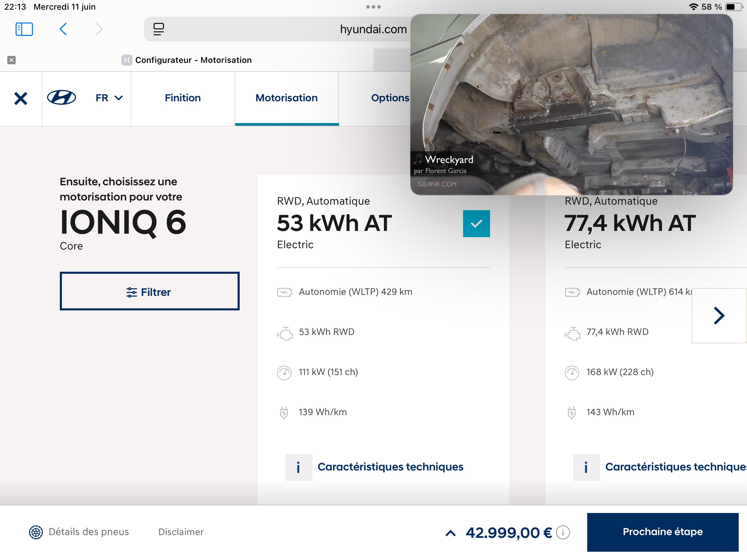Tap the hyundai.com address field

[x=373, y=29]
